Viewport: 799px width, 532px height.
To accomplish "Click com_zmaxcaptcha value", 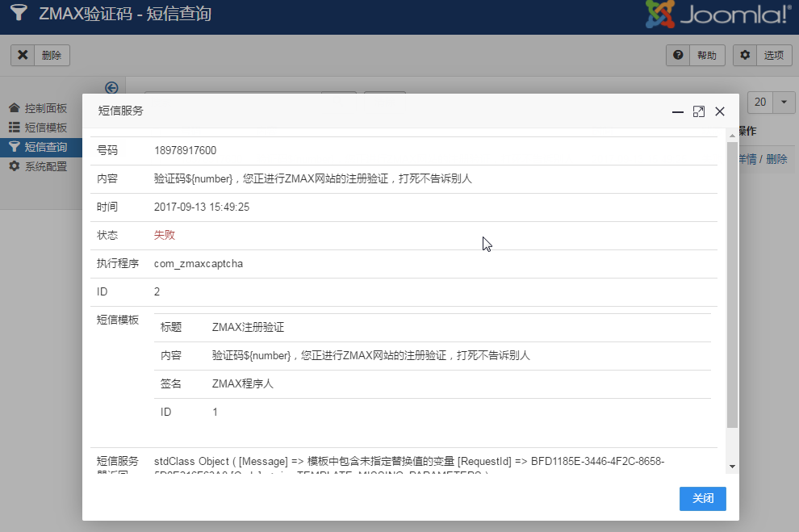I will click(199, 263).
